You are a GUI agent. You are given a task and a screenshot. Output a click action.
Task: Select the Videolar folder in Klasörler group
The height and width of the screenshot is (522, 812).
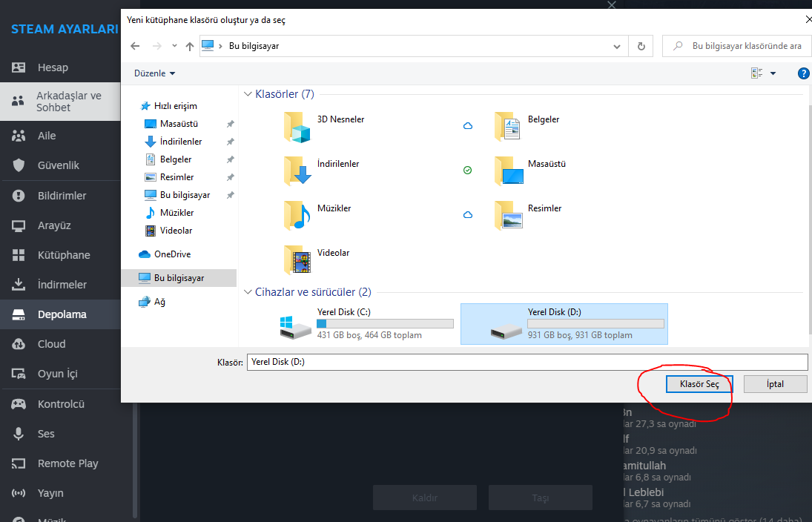click(317, 260)
